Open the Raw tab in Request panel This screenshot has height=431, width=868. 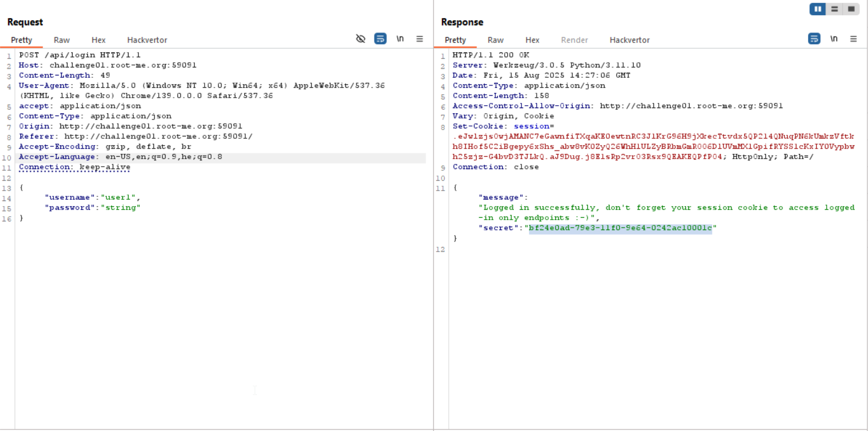pyautogui.click(x=62, y=40)
